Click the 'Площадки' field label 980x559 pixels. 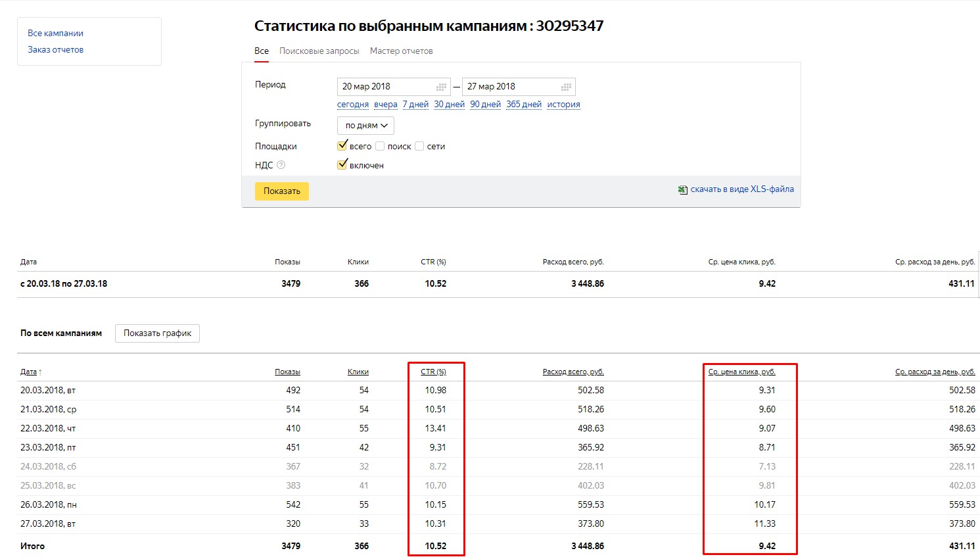(276, 147)
